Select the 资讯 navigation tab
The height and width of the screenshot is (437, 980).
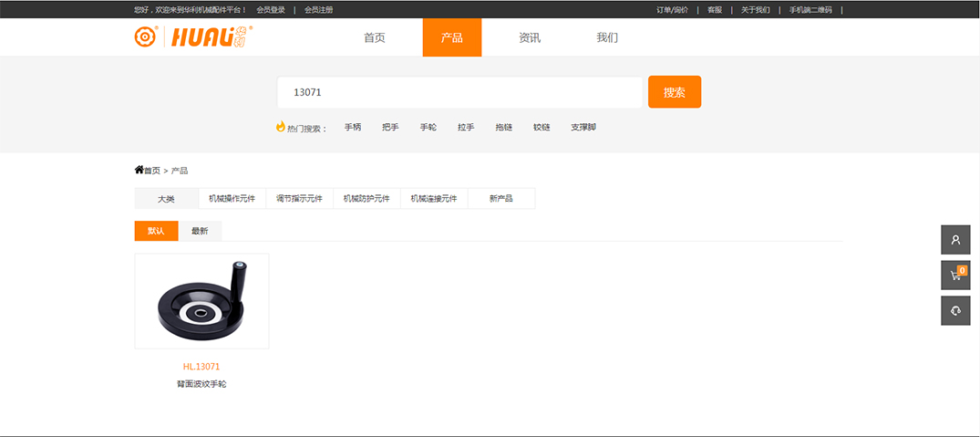(x=530, y=37)
